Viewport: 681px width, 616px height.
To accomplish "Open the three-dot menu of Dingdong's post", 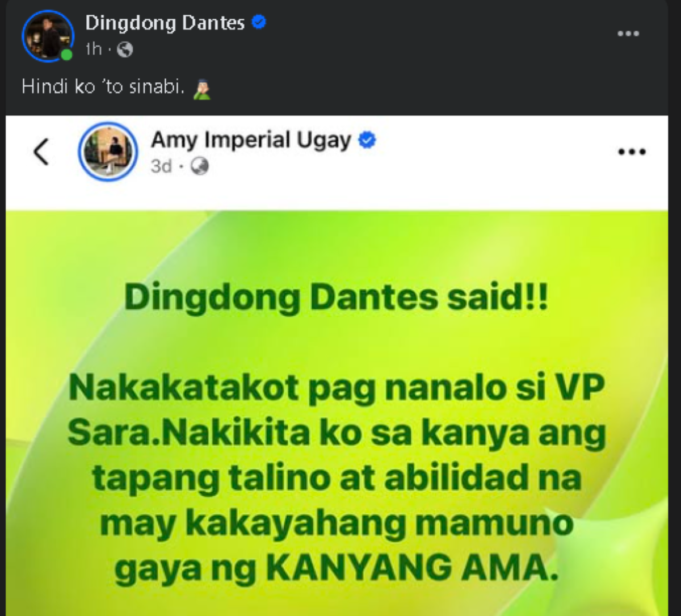I will pyautogui.click(x=628, y=33).
